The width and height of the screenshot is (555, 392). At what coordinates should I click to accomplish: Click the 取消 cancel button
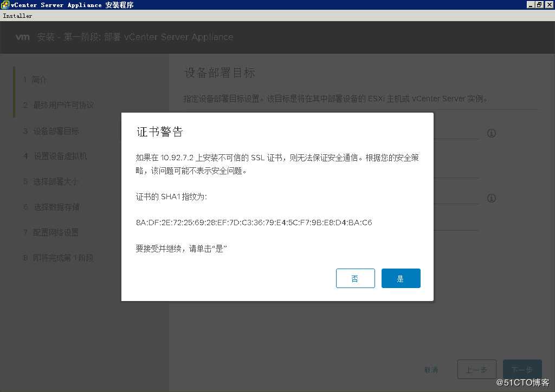431,370
